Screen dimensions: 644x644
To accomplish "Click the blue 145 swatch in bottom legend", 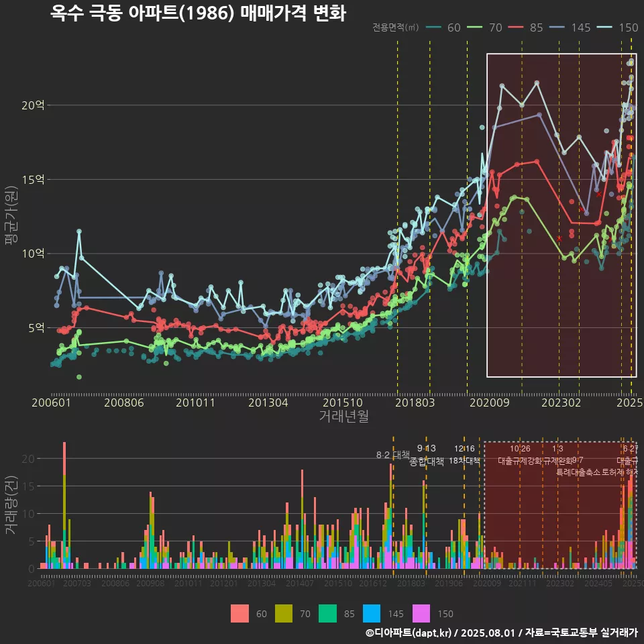I will click(372, 614).
